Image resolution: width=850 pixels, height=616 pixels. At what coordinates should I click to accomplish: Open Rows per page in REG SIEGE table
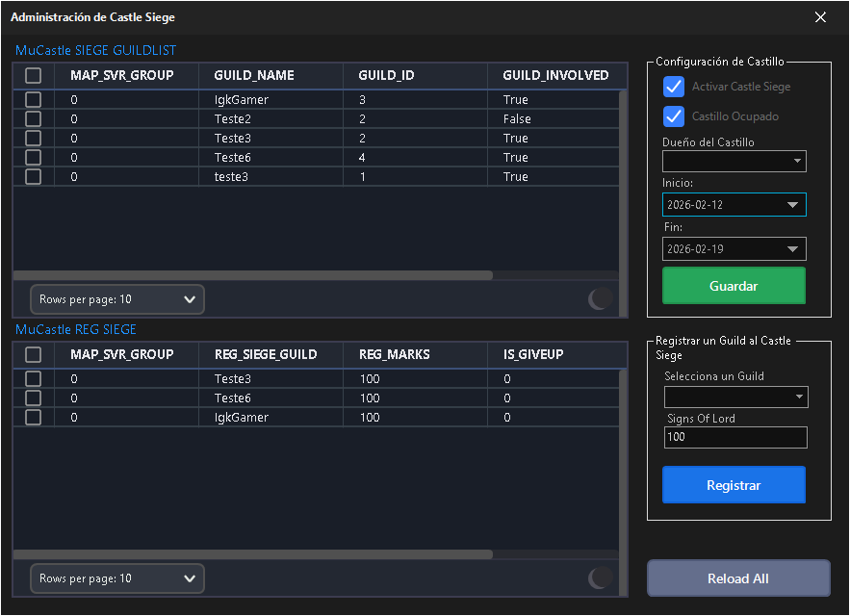(117, 578)
